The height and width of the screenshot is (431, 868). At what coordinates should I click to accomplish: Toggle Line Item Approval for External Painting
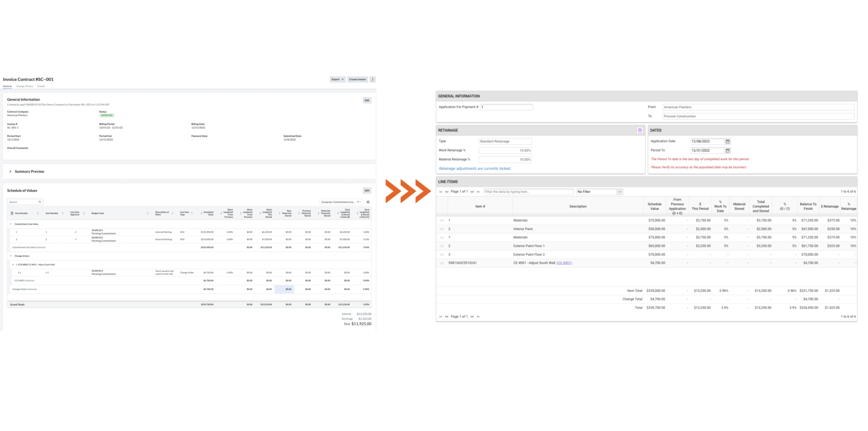75,240
